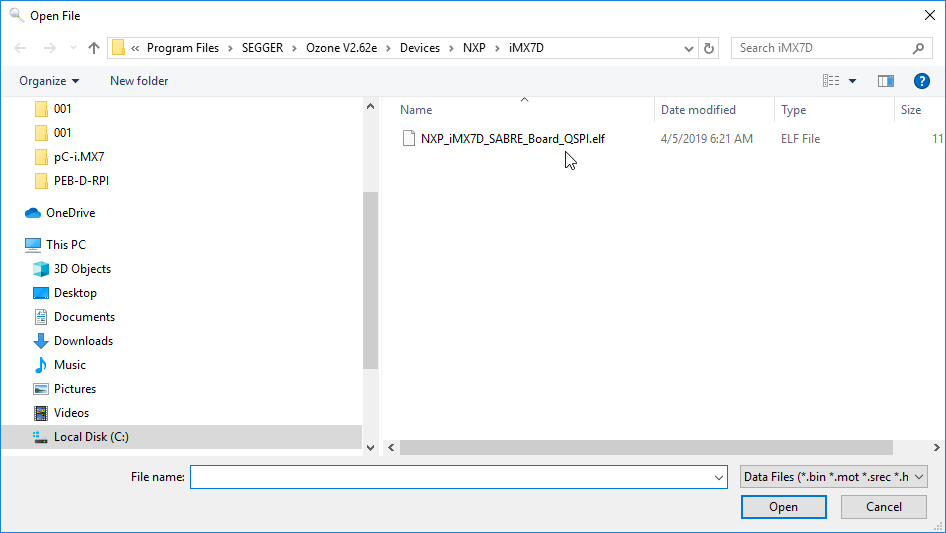Click the Up one level arrow icon
The height and width of the screenshot is (533, 946).
(94, 48)
